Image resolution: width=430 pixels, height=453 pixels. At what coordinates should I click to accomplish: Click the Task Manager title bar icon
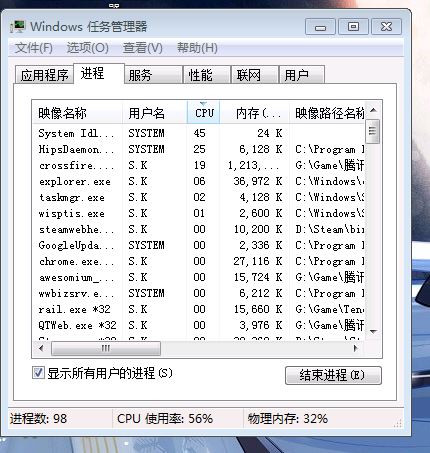tap(18, 26)
